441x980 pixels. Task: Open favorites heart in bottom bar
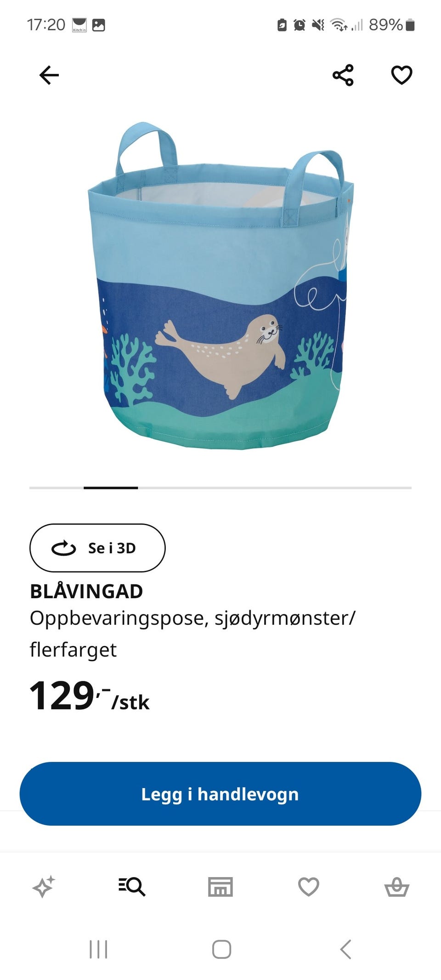309,886
